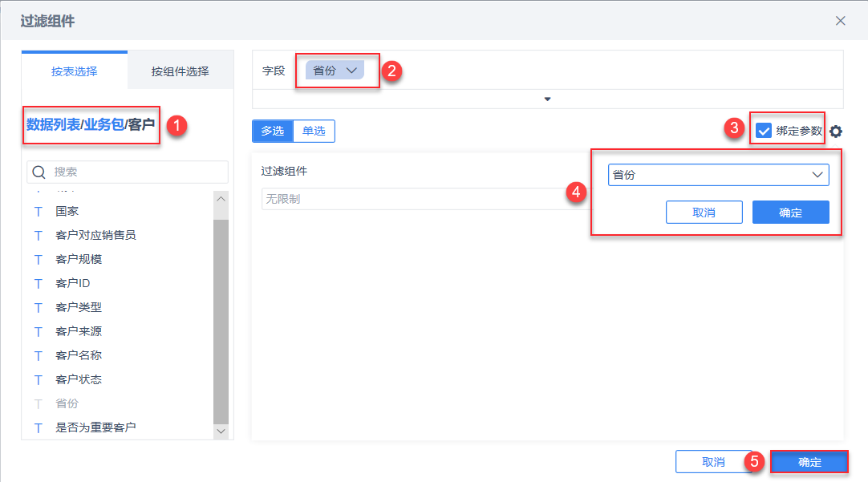The image size is (868, 482).
Task: Click the text type icon beside 是否为重要客户
Action: click(38, 428)
